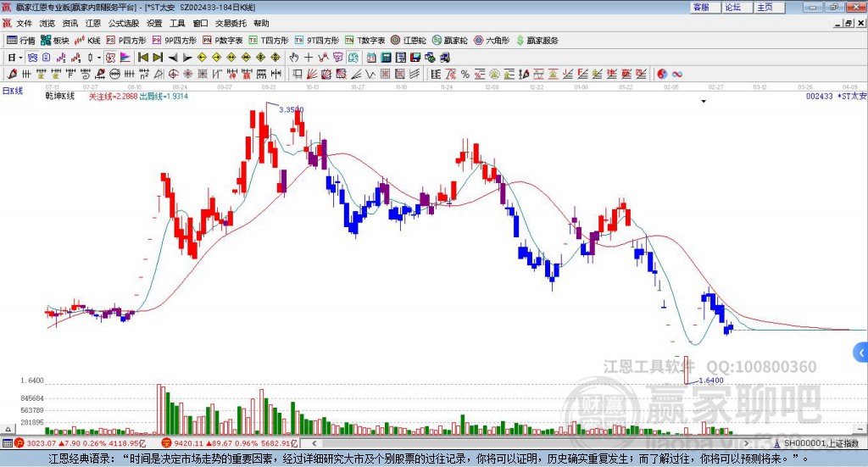Open the 六角形 hexagon chart tool
Viewport: 868px width, 467px height.
pyautogui.click(x=492, y=41)
